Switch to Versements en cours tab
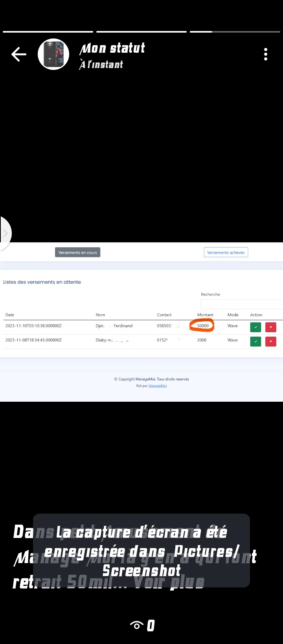This screenshot has height=644, width=283. 77,252
